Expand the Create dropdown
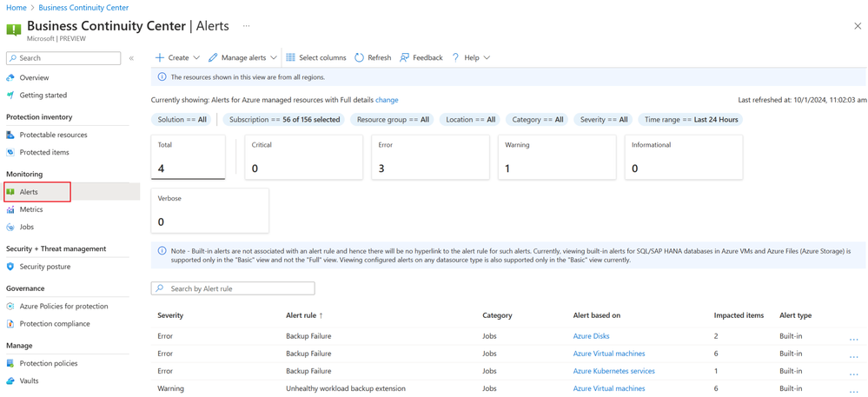The width and height of the screenshot is (868, 397). (x=178, y=57)
